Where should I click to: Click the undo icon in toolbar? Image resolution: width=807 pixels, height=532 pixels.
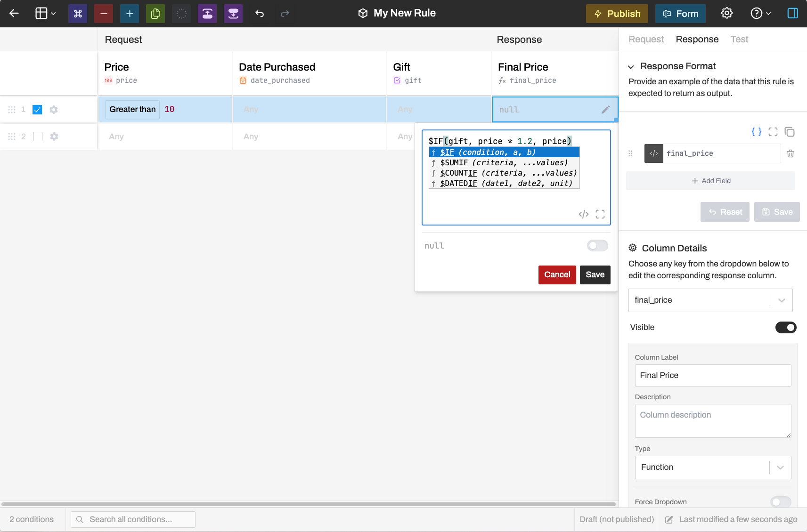(x=260, y=14)
